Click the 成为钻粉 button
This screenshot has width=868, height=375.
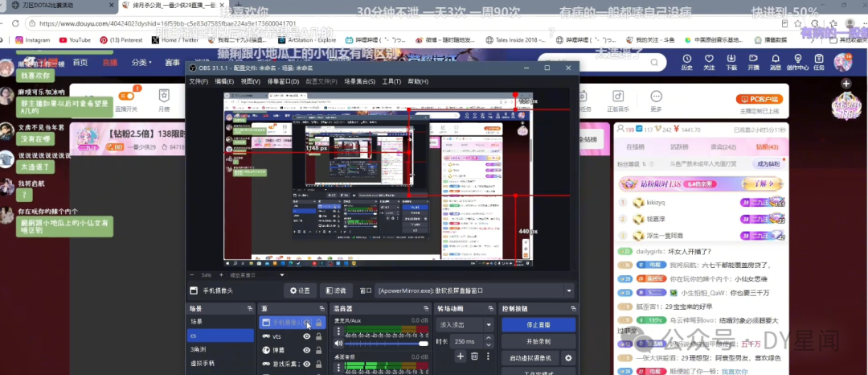[768, 163]
